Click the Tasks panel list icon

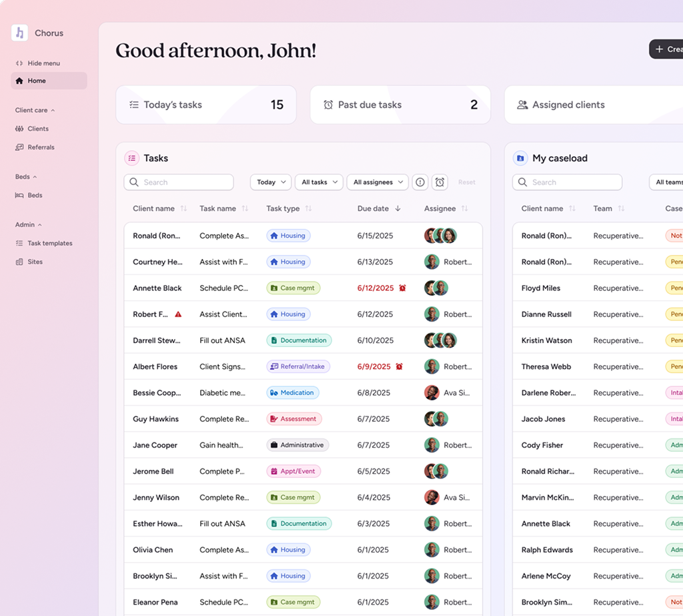pos(132,158)
